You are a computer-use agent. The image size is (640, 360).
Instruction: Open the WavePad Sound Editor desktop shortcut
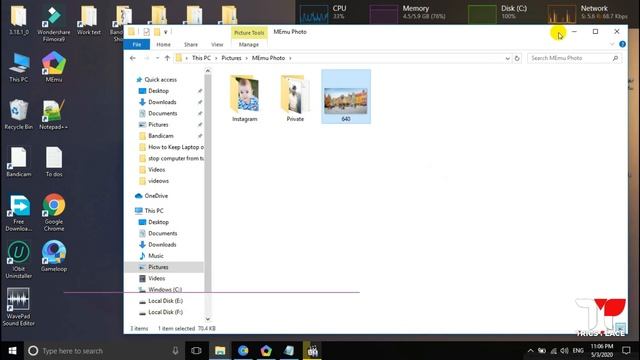(x=18, y=307)
